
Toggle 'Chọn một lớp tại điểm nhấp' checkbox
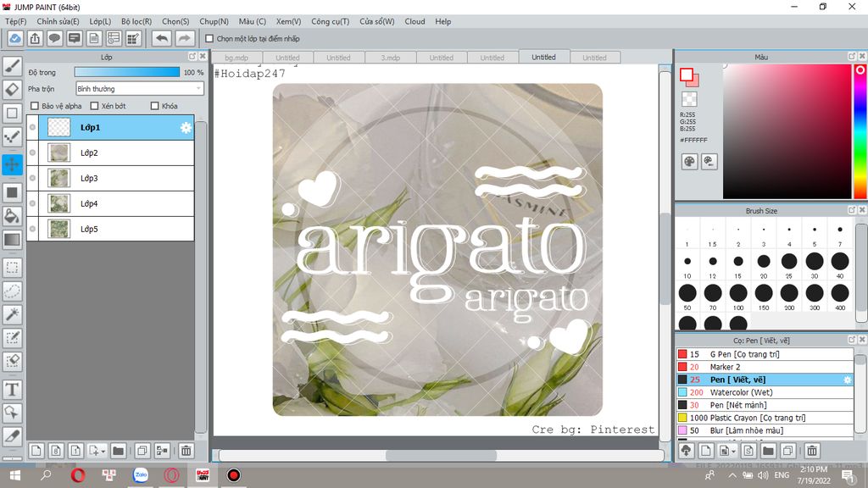209,39
